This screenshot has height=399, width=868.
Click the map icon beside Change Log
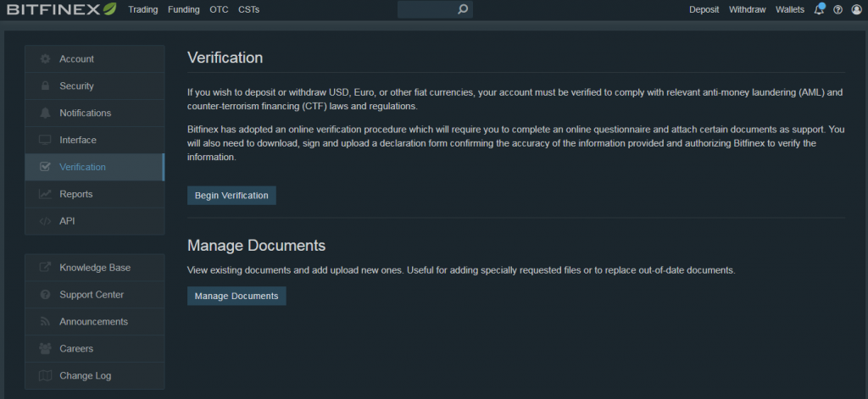pyautogui.click(x=46, y=376)
